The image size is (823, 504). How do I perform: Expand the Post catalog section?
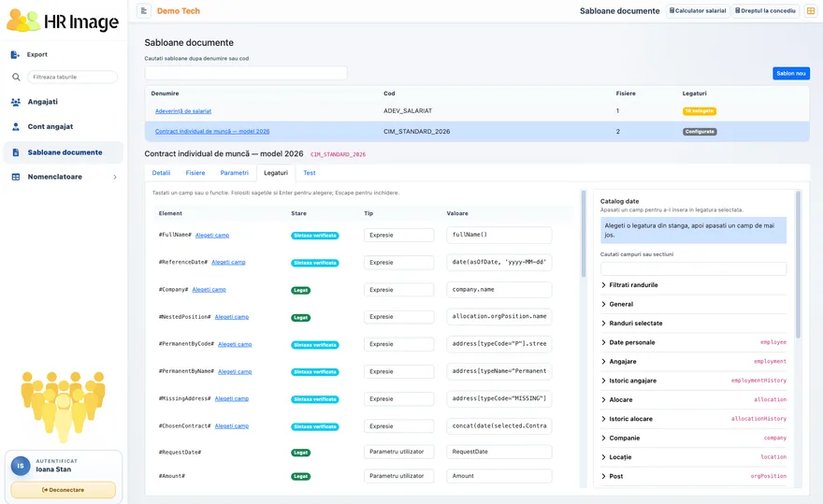(x=693, y=477)
